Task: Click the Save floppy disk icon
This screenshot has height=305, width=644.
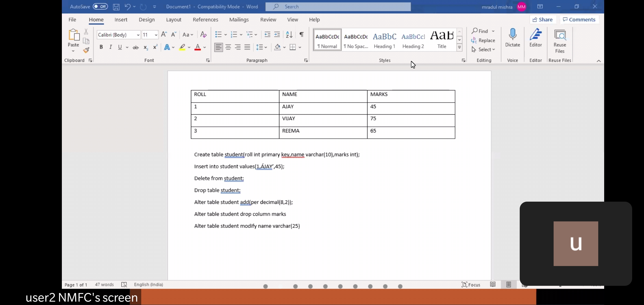Action: pos(116,7)
